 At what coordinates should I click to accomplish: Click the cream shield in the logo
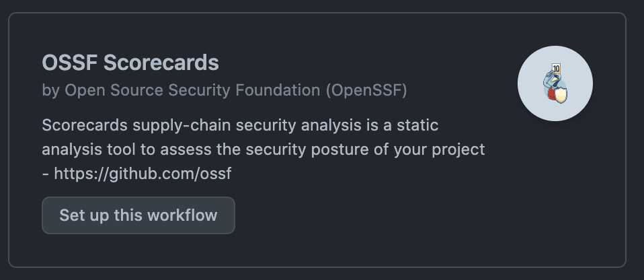(x=561, y=96)
